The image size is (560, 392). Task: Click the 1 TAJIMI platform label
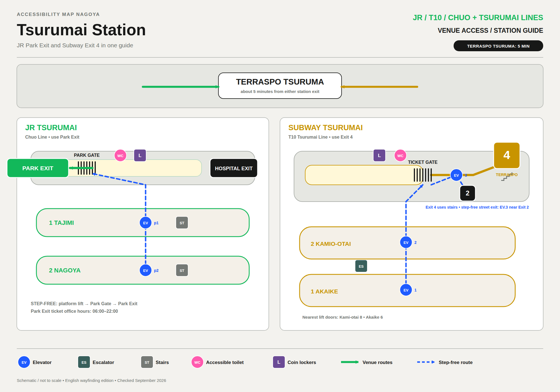[x=61, y=223]
